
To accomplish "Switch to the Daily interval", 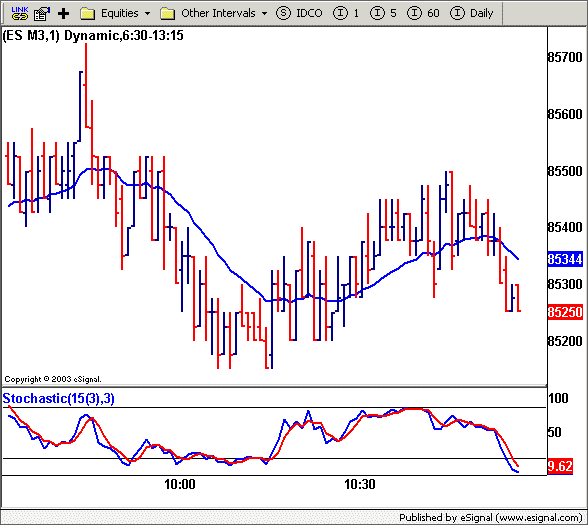I will (x=471, y=14).
